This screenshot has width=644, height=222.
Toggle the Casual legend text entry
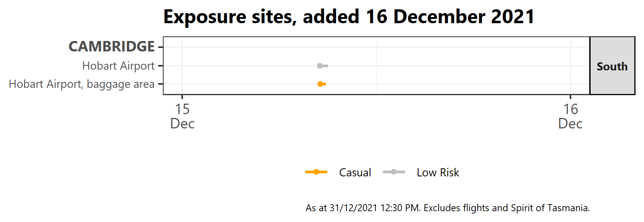pyautogui.click(x=355, y=172)
